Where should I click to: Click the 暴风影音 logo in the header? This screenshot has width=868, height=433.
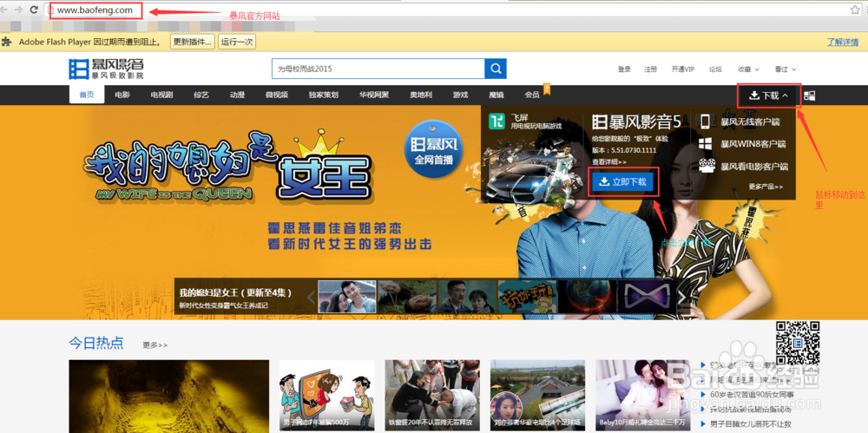click(x=106, y=69)
